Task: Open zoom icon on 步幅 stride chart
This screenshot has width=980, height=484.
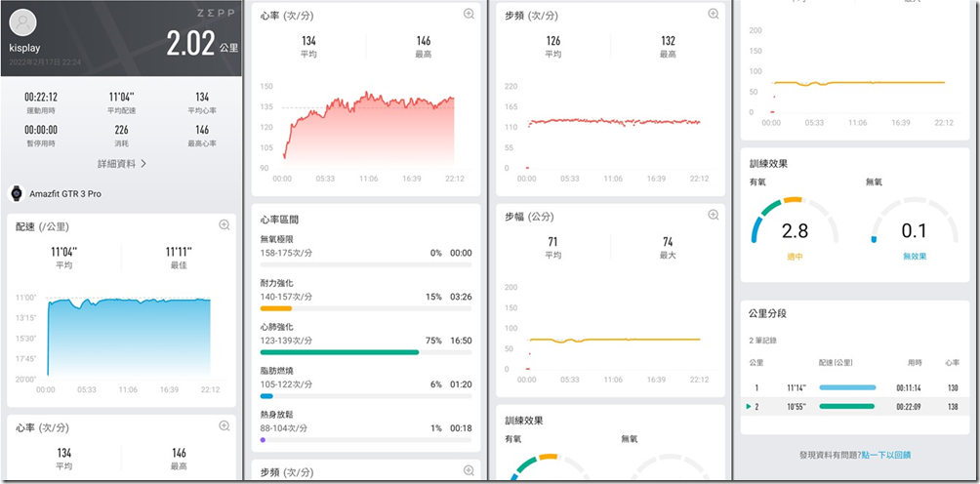Action: (x=714, y=216)
